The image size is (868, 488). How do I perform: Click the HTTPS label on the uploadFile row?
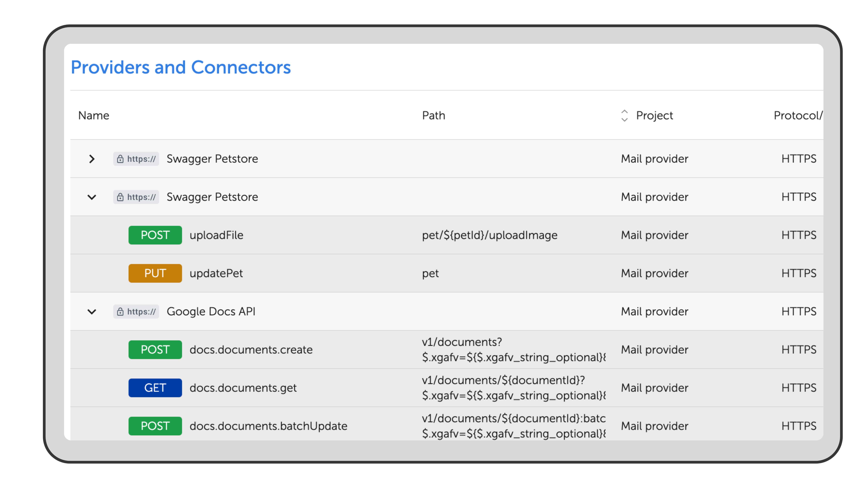pos(799,235)
